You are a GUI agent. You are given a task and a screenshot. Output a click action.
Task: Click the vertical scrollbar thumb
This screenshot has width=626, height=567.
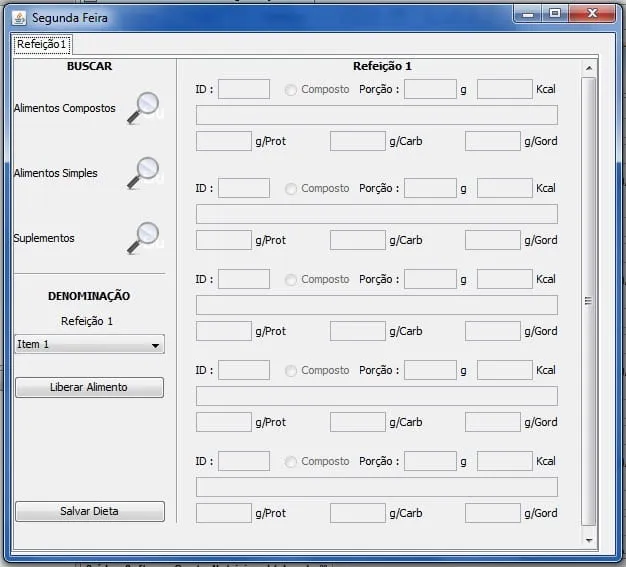point(588,301)
